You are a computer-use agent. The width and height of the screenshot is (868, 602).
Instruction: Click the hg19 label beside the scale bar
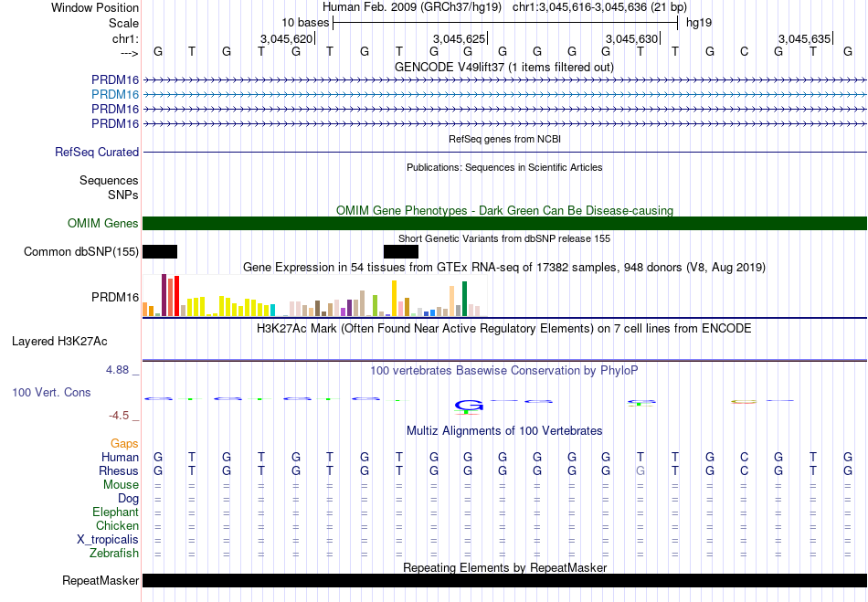[x=699, y=23]
